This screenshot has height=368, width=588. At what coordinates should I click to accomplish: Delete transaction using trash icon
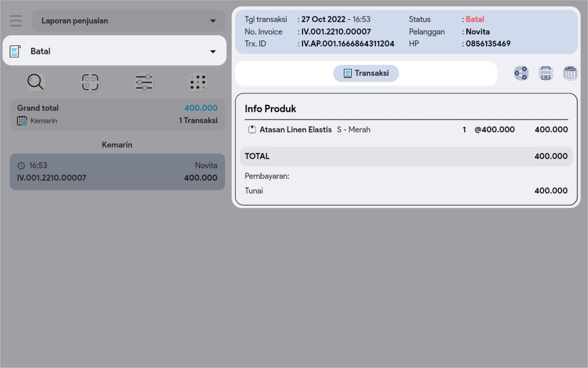[x=570, y=73]
